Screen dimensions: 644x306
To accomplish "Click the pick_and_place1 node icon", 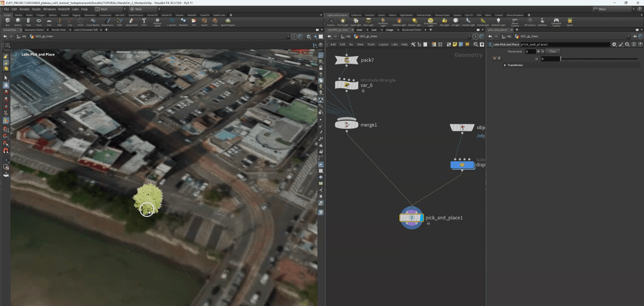I will pyautogui.click(x=411, y=218).
